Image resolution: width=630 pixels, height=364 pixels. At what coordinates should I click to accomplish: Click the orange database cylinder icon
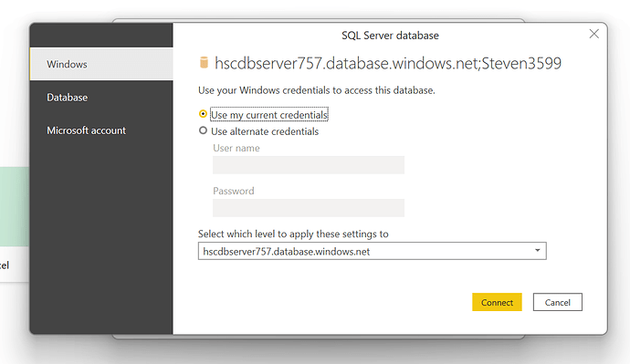pyautogui.click(x=205, y=63)
